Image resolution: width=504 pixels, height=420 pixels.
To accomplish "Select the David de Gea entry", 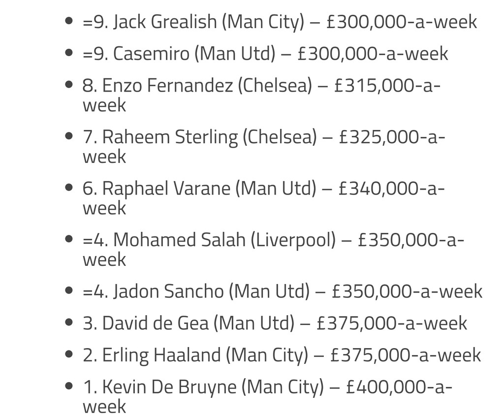I will [275, 323].
